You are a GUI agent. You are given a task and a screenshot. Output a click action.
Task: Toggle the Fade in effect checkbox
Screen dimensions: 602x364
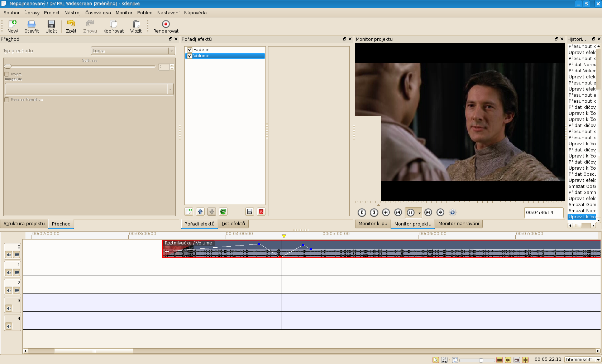coord(190,50)
